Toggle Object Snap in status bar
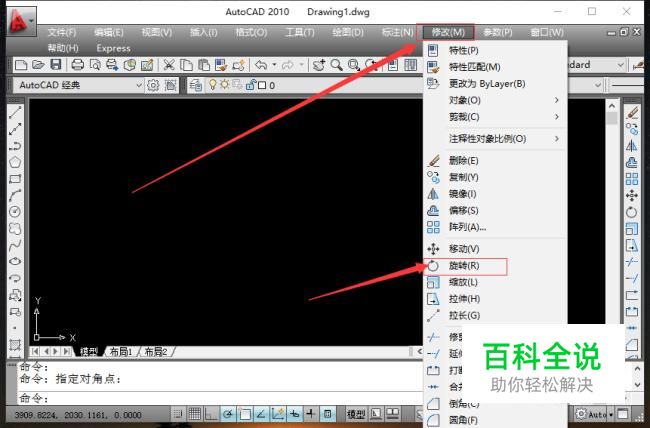 click(x=245, y=414)
